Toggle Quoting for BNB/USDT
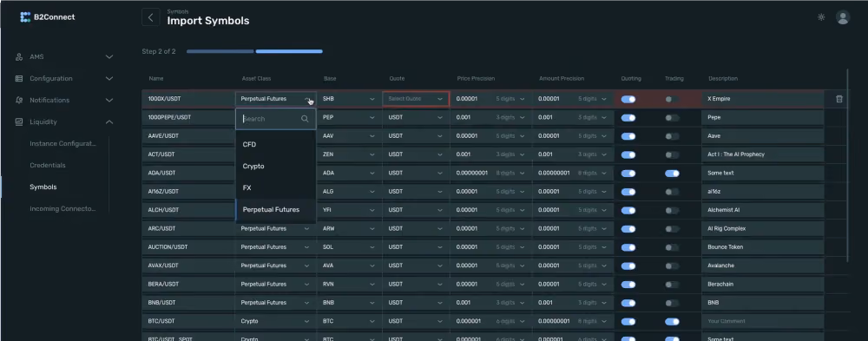The image size is (868, 341). click(x=628, y=303)
